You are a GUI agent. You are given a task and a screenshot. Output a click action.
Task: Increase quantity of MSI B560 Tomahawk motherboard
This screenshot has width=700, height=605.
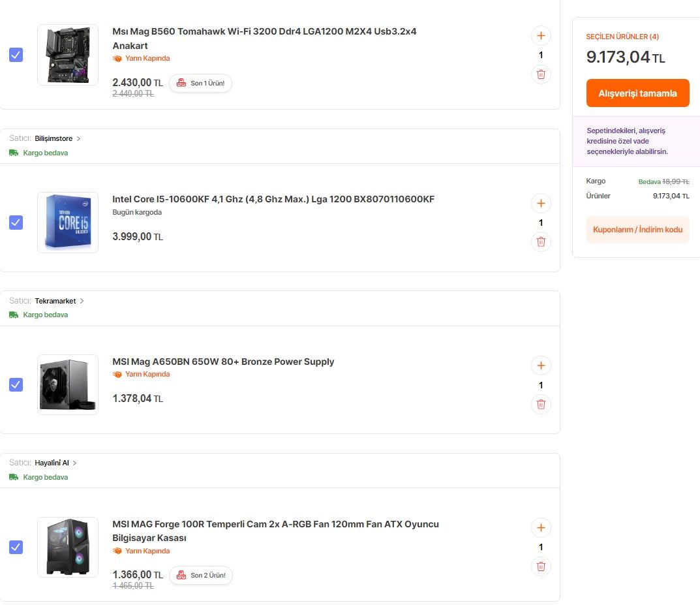coord(541,36)
